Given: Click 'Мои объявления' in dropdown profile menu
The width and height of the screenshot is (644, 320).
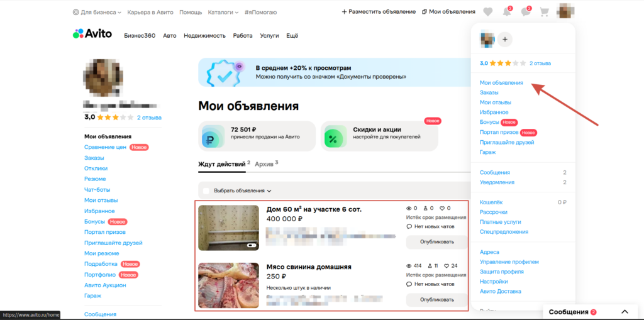Looking at the screenshot, I should (x=501, y=82).
